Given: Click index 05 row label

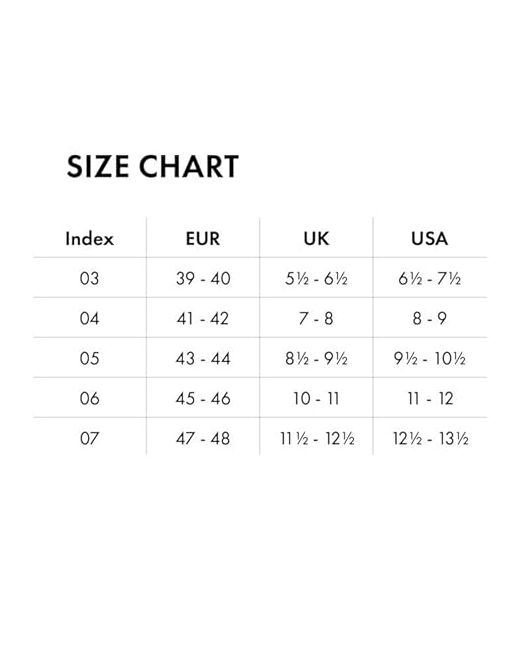Looking at the screenshot, I should point(90,358).
